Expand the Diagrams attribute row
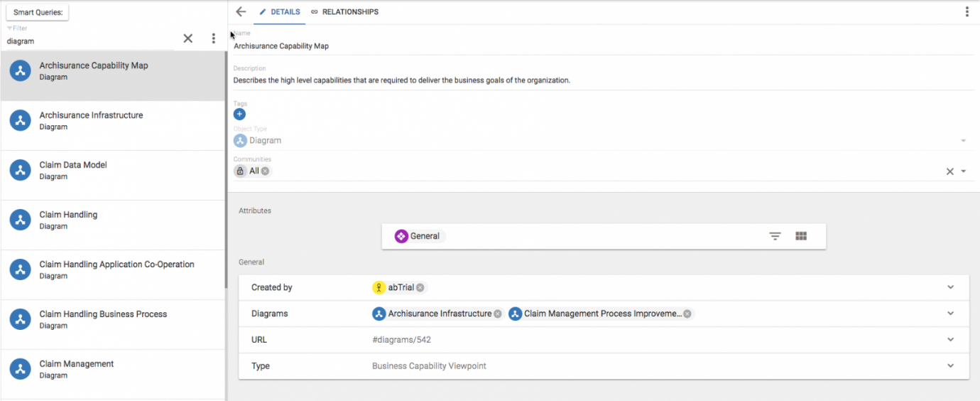Viewport: 980px width, 401px height. (x=950, y=314)
